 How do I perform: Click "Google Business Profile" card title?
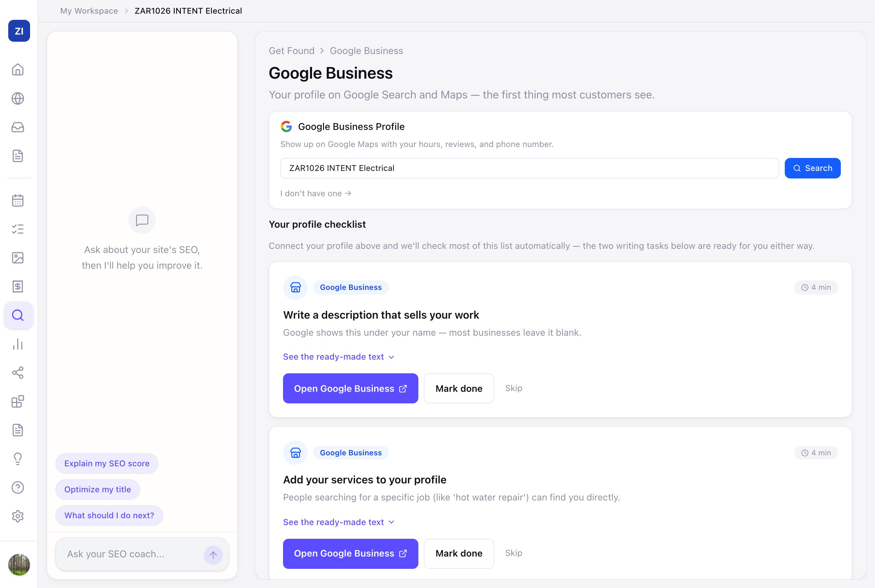tap(351, 126)
